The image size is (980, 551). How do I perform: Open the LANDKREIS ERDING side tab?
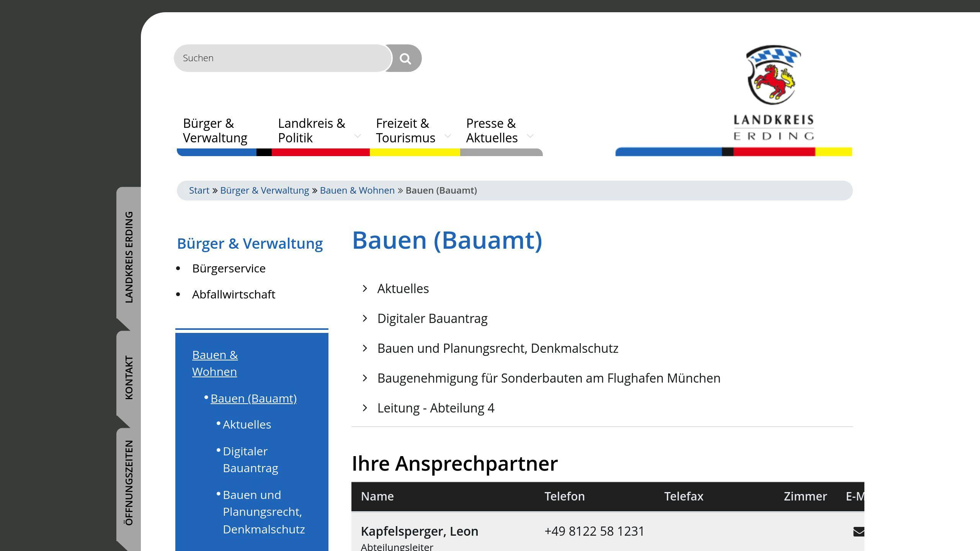[x=129, y=254]
